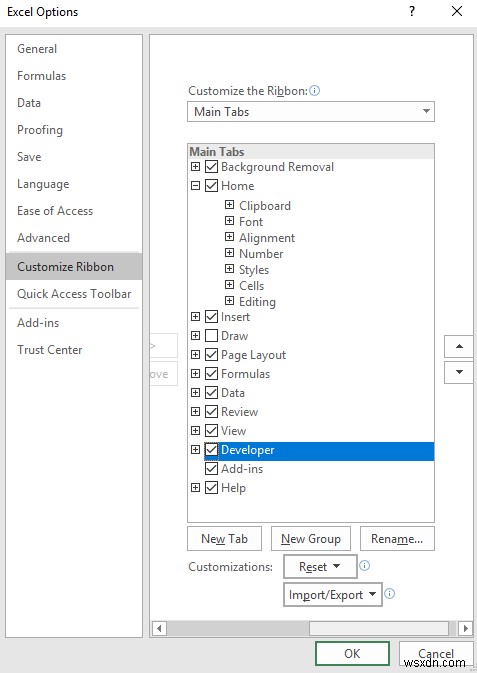Screen dimensions: 477x673
Task: Click the info icon next to Import/Export
Action: [389, 594]
